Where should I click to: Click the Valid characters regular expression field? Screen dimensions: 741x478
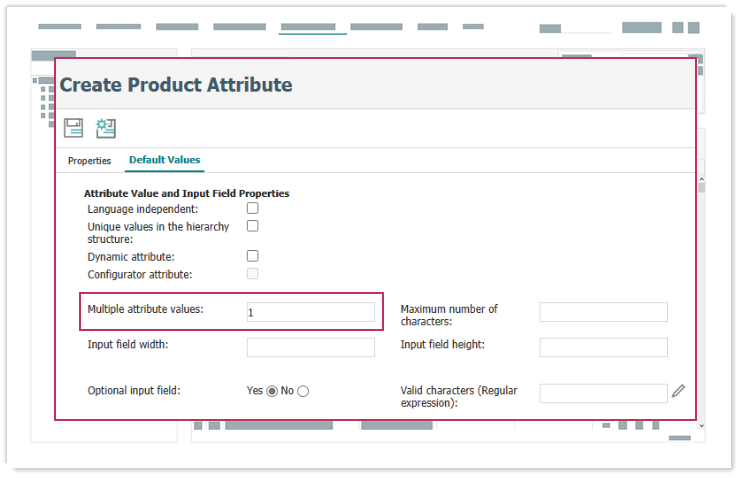click(603, 393)
